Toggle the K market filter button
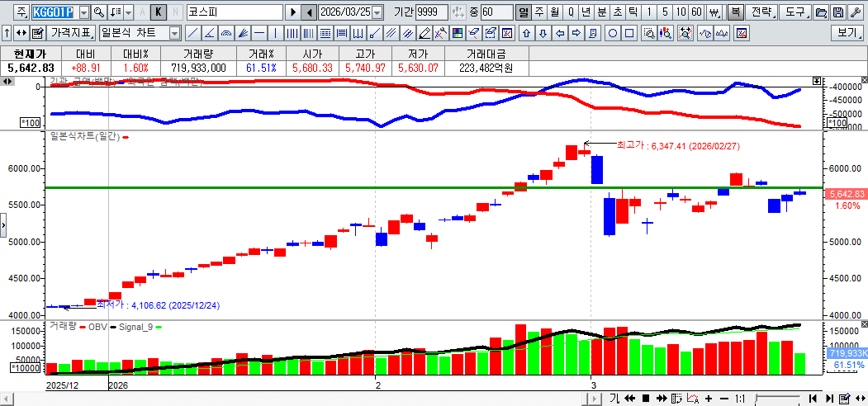The width and height of the screenshot is (868, 406). tap(159, 12)
